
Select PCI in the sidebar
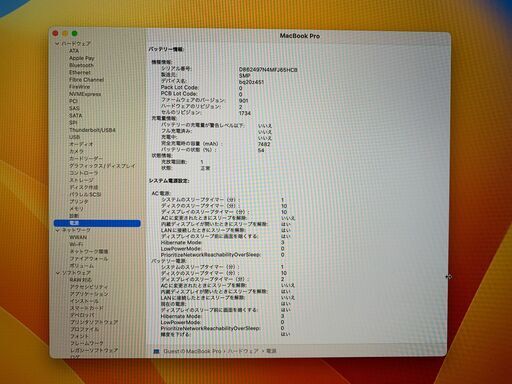click(x=73, y=101)
